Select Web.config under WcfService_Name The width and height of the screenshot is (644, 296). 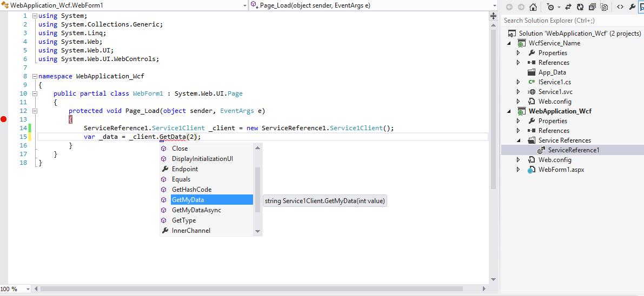click(554, 102)
